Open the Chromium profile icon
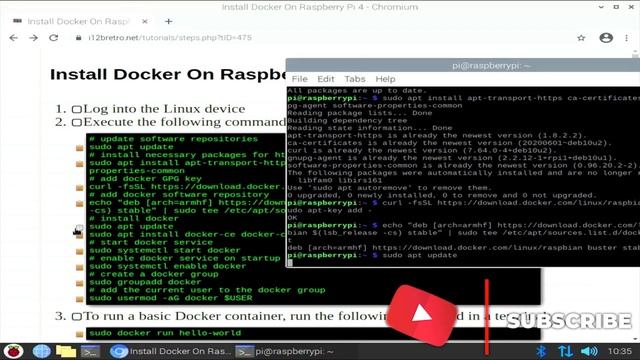 pos(606,38)
